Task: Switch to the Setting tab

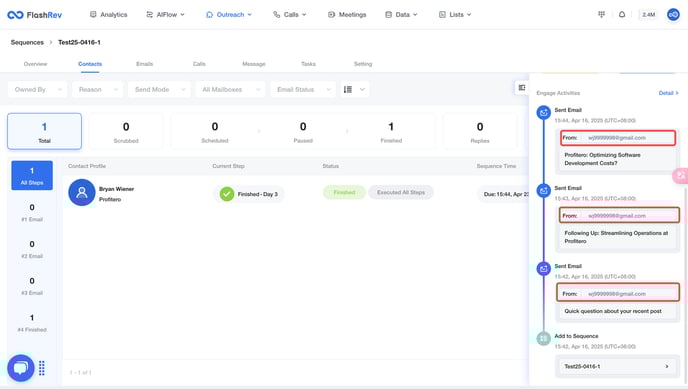Action: [x=363, y=64]
